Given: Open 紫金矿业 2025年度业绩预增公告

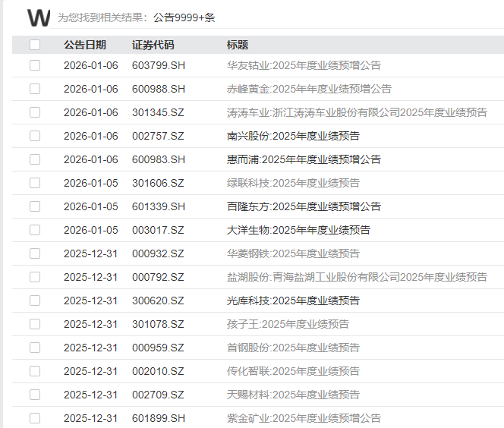Looking at the screenshot, I should tap(304, 418).
